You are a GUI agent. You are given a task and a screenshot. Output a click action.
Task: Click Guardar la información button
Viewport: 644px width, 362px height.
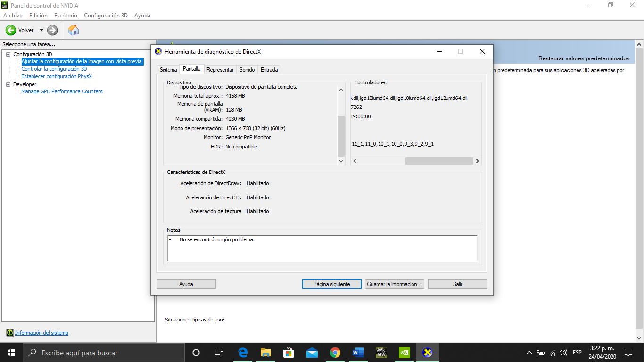(x=395, y=284)
